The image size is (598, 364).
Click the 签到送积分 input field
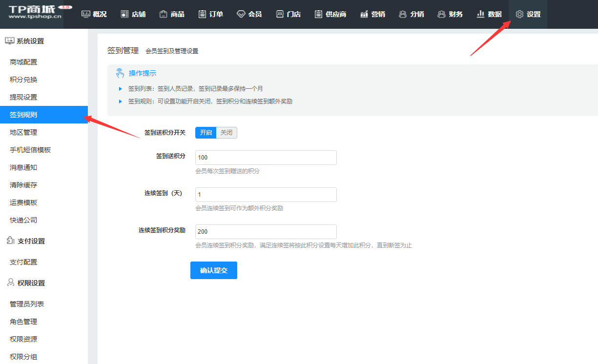(266, 158)
